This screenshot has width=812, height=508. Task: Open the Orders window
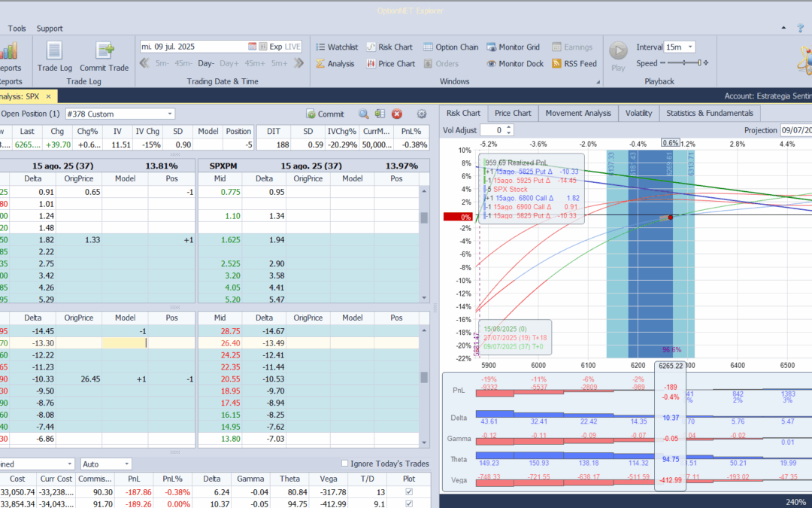[441, 64]
